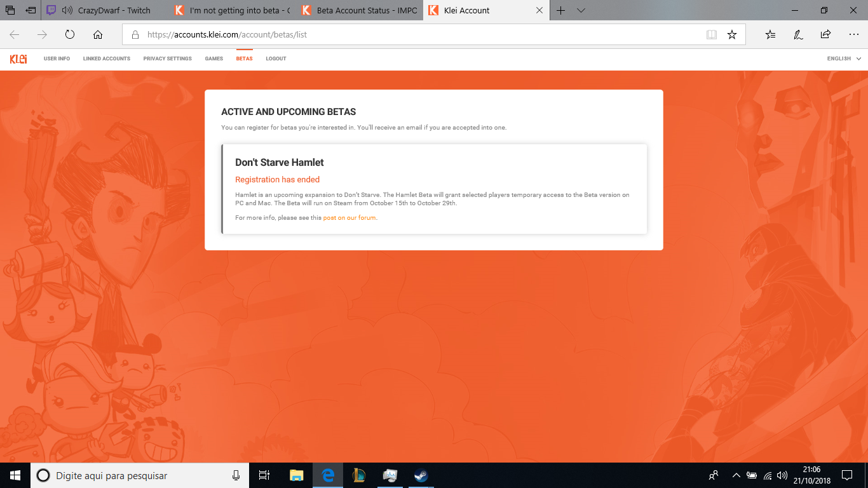Viewport: 868px width, 488px height.
Task: Mute audio on the Twitch tab
Action: (66, 10)
